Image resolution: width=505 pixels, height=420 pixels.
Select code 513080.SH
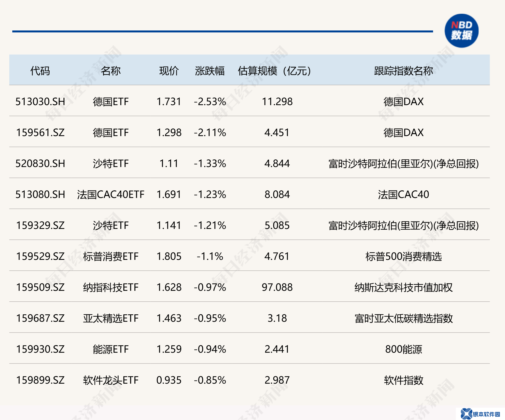click(40, 195)
